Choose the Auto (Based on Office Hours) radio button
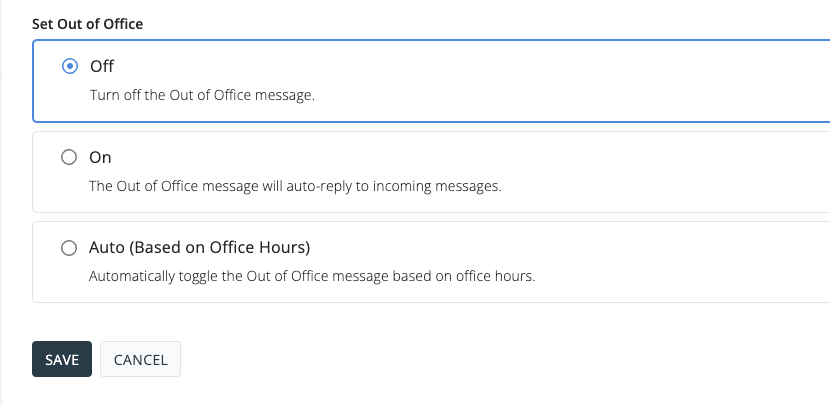This screenshot has width=830, height=406. point(69,247)
